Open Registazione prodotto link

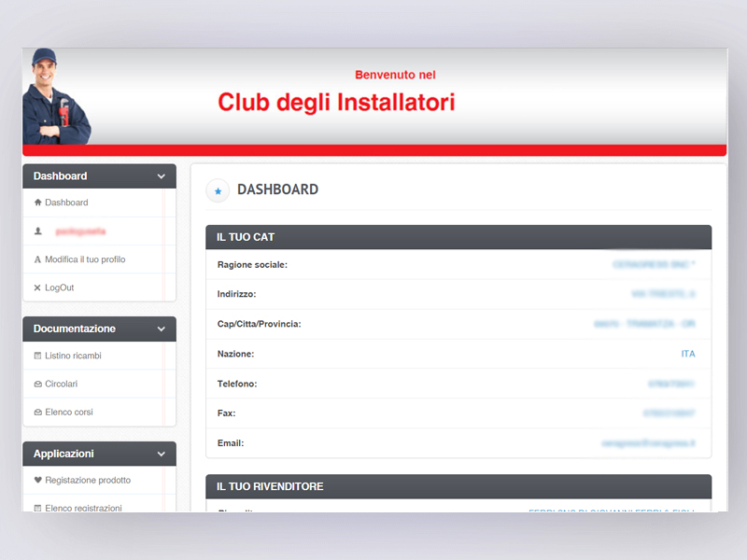click(x=88, y=480)
